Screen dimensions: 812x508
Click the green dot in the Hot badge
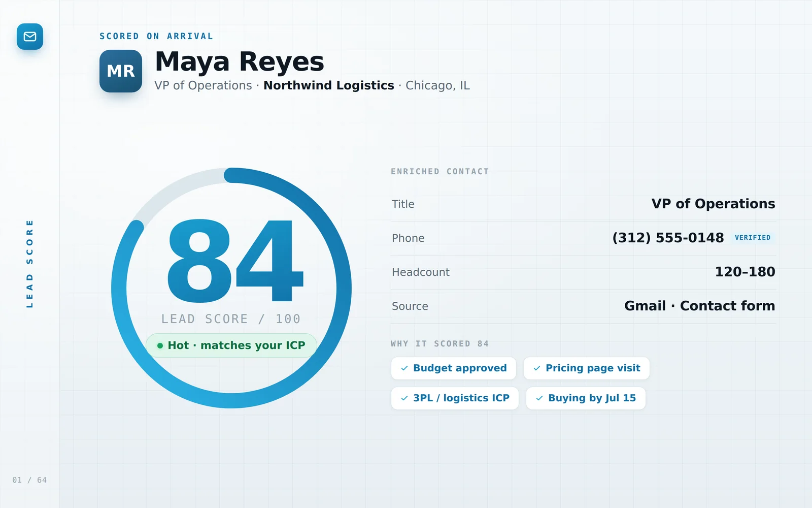pyautogui.click(x=160, y=346)
